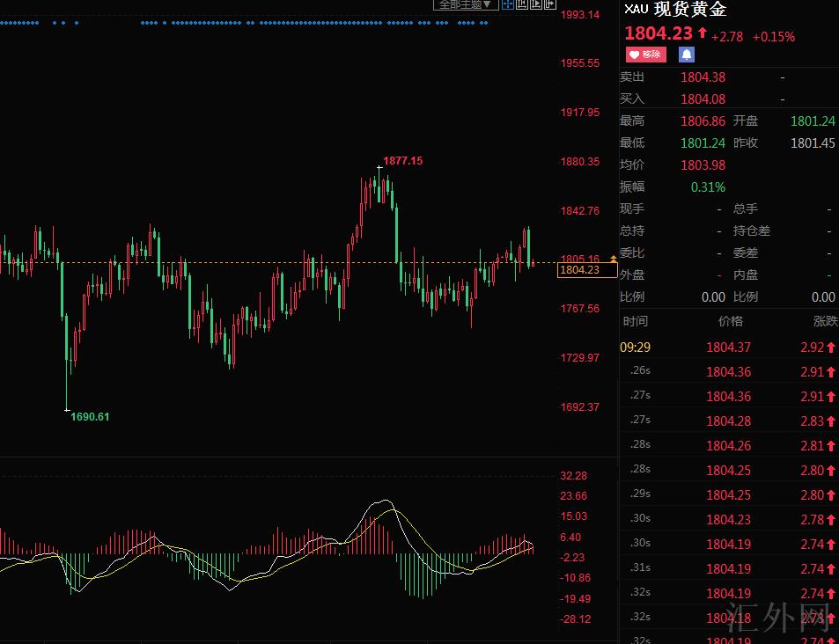Click the 卖出 price 1804.38
The height and width of the screenshot is (644, 839).
click(x=703, y=77)
